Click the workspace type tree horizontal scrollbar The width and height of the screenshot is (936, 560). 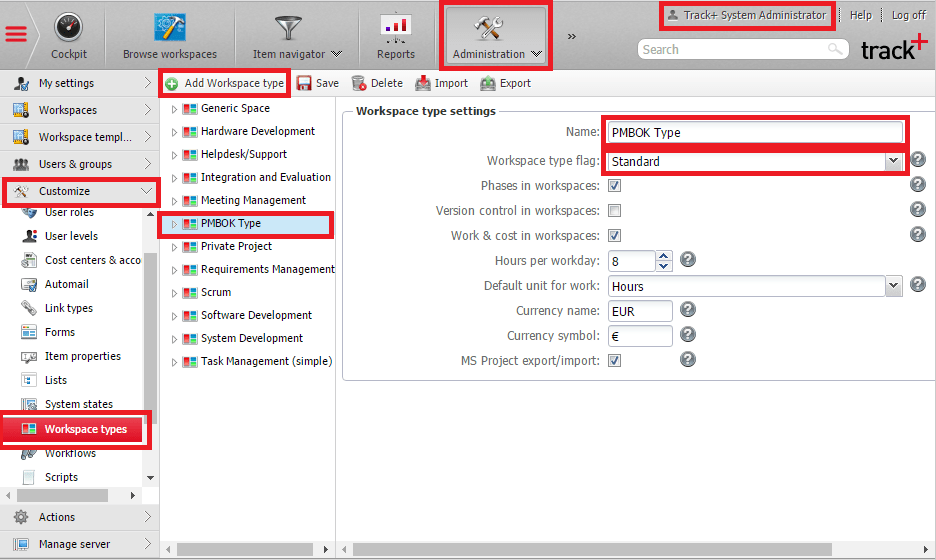click(247, 549)
